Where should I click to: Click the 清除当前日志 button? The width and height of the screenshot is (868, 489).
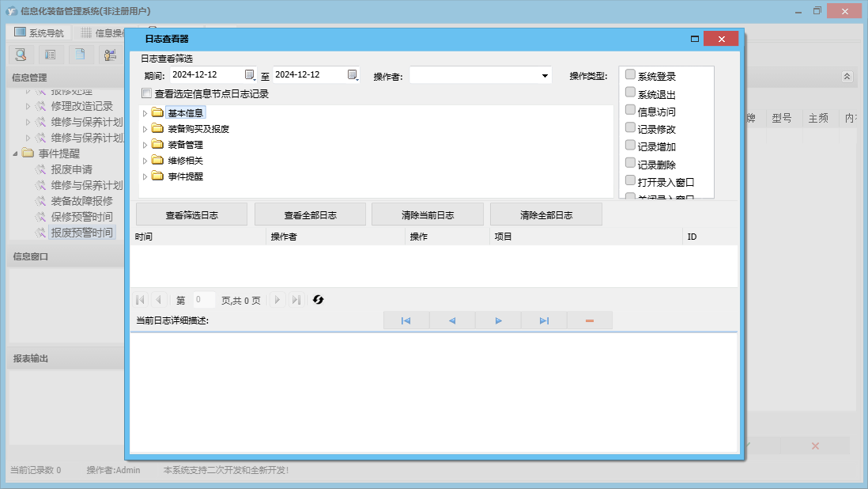point(428,215)
